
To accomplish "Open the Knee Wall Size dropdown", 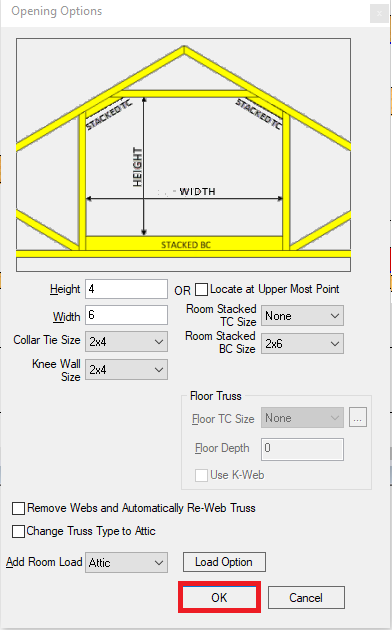I will 126,370.
